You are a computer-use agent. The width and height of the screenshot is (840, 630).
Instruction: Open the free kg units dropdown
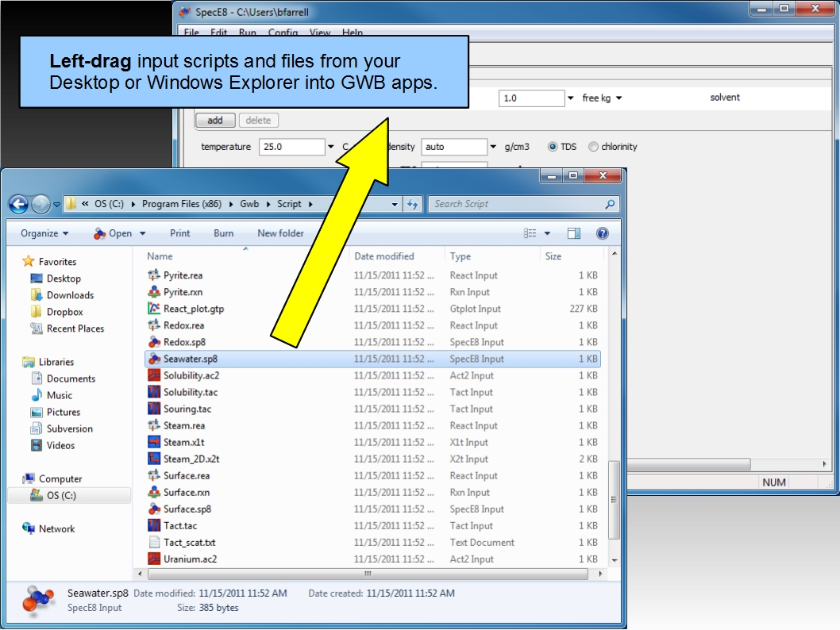(x=618, y=98)
